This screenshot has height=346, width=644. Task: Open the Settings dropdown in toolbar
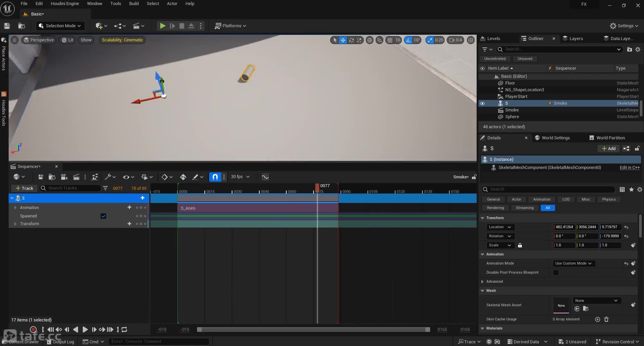click(x=624, y=26)
